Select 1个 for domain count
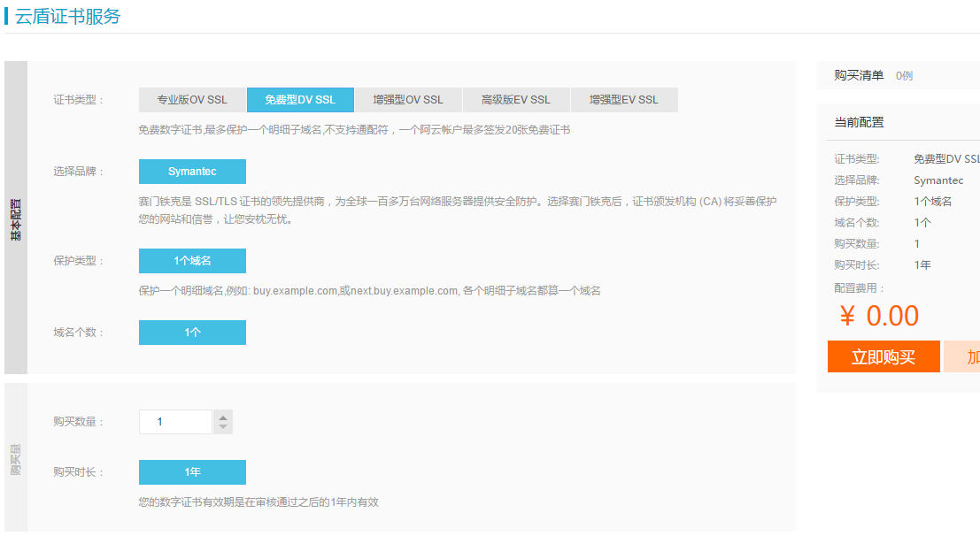Image resolution: width=980 pixels, height=536 pixels. point(192,333)
